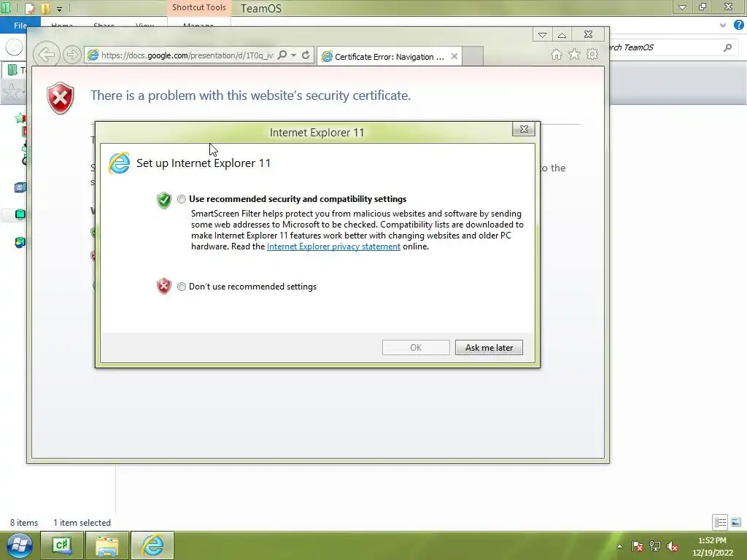Open network status tray icon
Image resolution: width=747 pixels, height=560 pixels.
(x=655, y=546)
